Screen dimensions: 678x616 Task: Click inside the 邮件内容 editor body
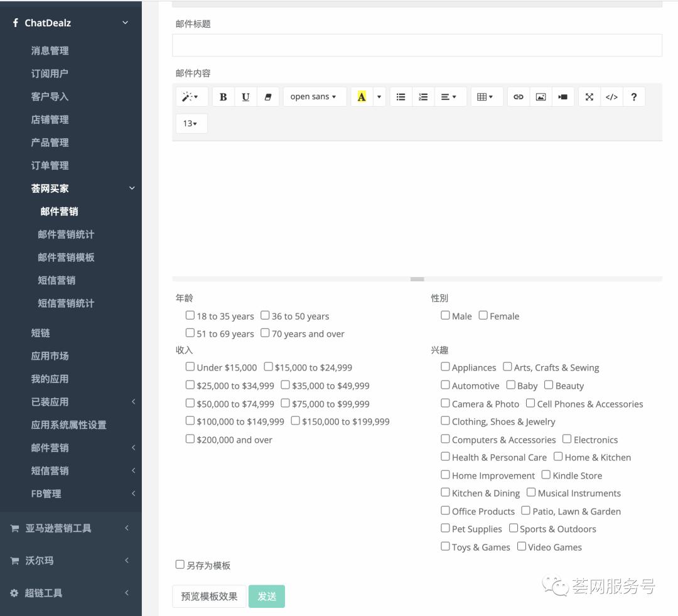tap(417, 208)
